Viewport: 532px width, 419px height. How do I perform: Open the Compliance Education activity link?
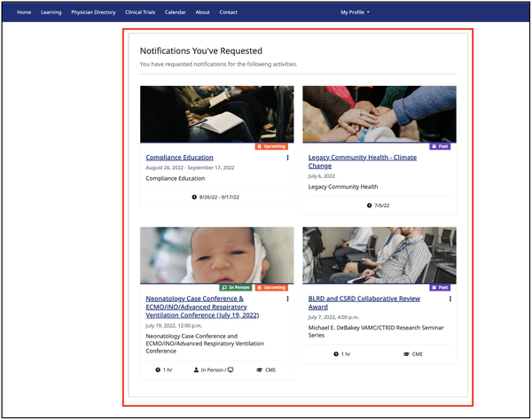[x=179, y=158]
